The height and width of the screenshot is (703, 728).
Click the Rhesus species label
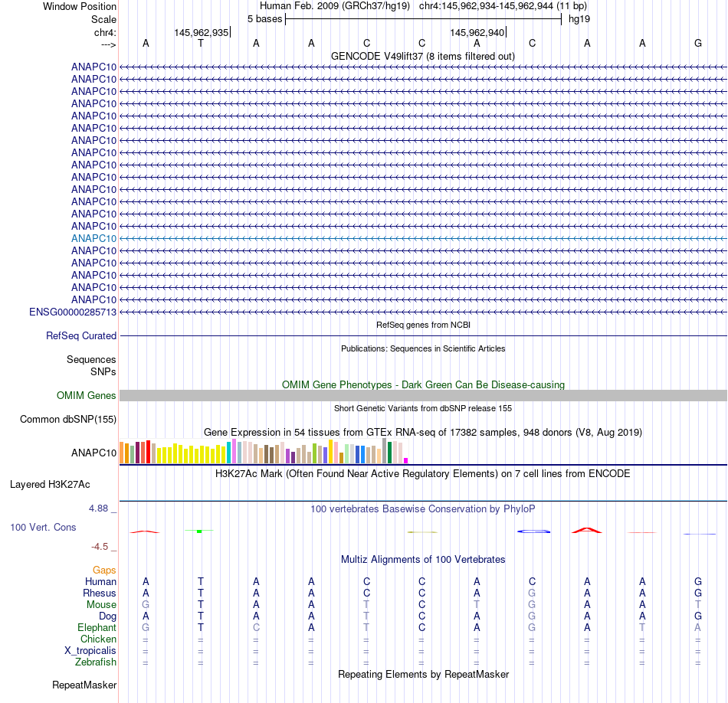[100, 593]
